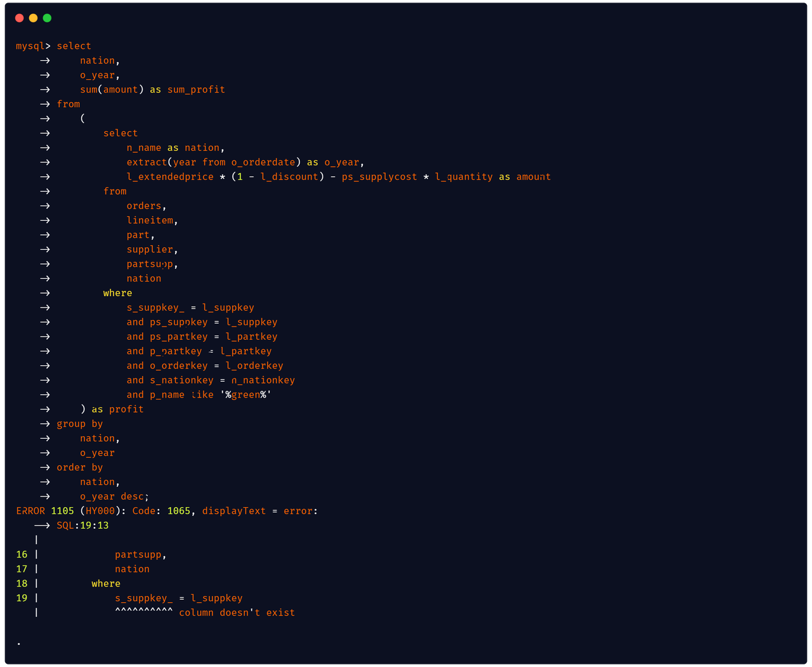This screenshot has height=667, width=812.
Task: Click the error code 1065
Action: click(178, 511)
